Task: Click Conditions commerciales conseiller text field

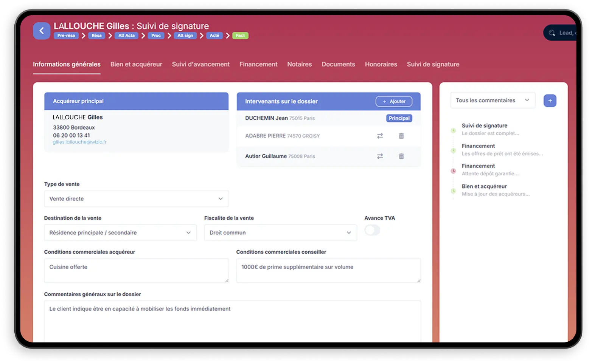Action: pyautogui.click(x=328, y=270)
